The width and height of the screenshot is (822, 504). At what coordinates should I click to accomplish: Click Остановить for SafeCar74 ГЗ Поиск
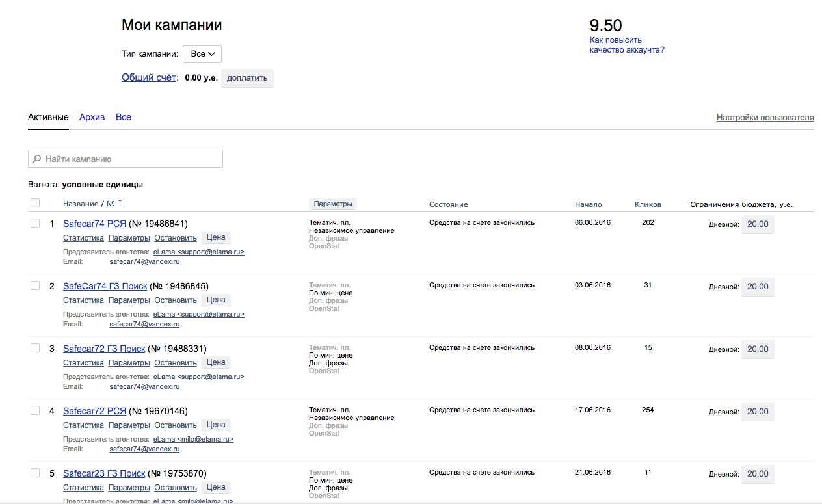[176, 300]
